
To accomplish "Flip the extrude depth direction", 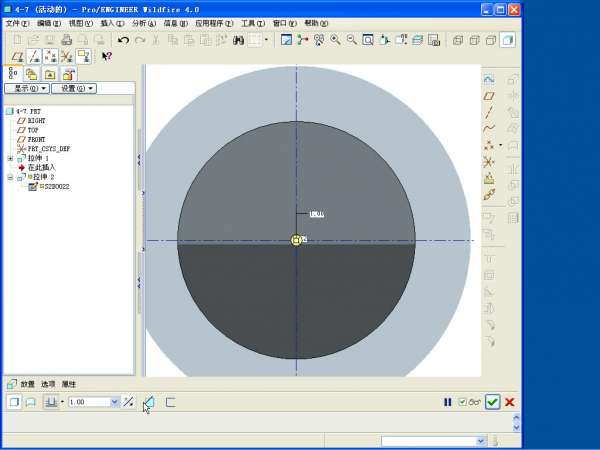I will (x=128, y=402).
